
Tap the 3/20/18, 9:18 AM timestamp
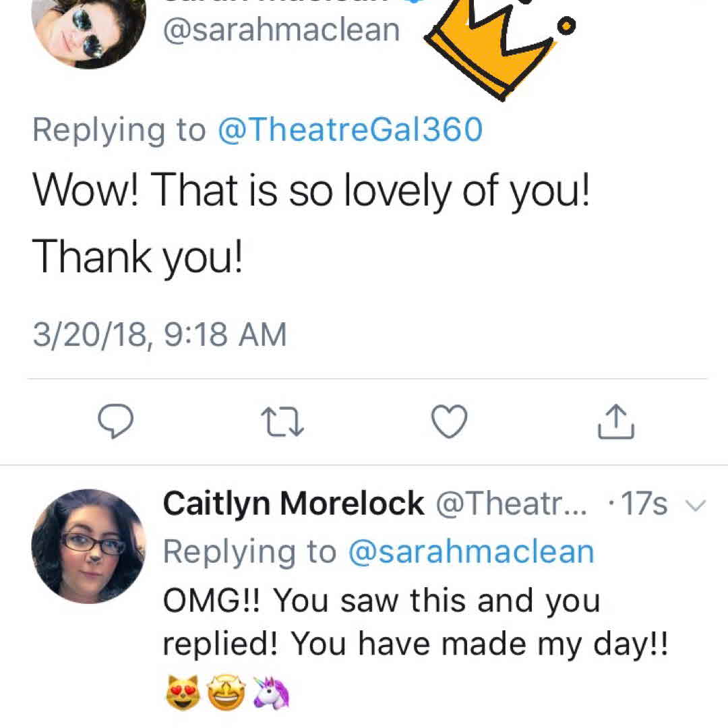point(160,335)
